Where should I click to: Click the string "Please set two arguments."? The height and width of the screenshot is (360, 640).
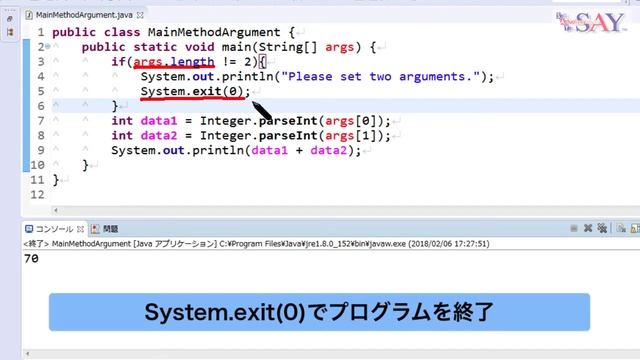380,76
